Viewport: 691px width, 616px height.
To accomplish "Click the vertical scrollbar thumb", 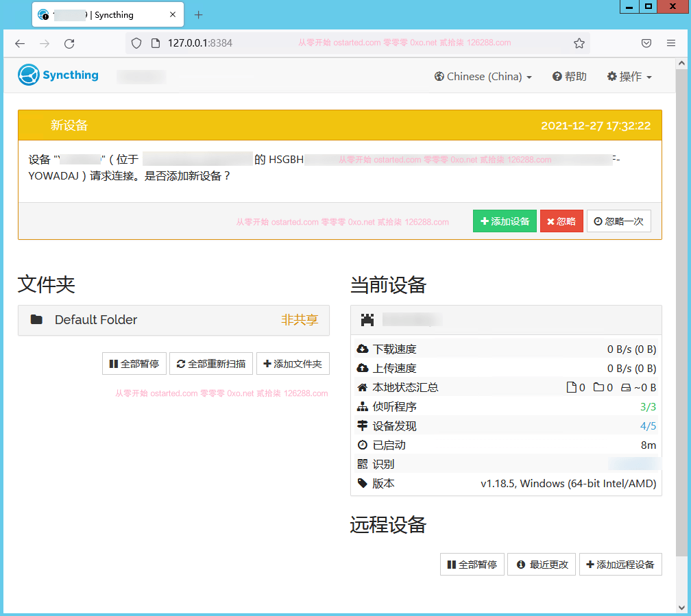I will (x=681, y=312).
